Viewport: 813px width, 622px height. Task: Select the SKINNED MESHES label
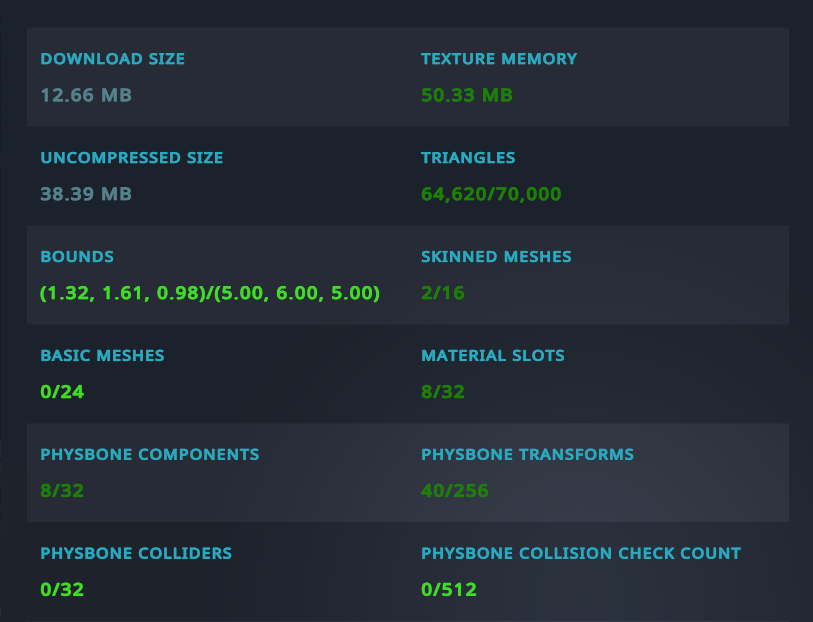(x=496, y=257)
